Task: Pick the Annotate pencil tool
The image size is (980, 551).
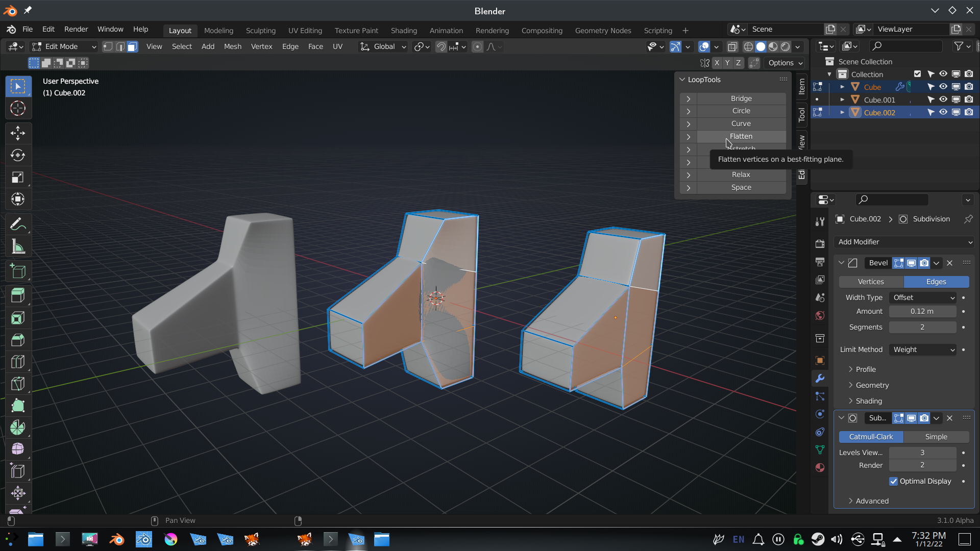Action: (x=18, y=224)
